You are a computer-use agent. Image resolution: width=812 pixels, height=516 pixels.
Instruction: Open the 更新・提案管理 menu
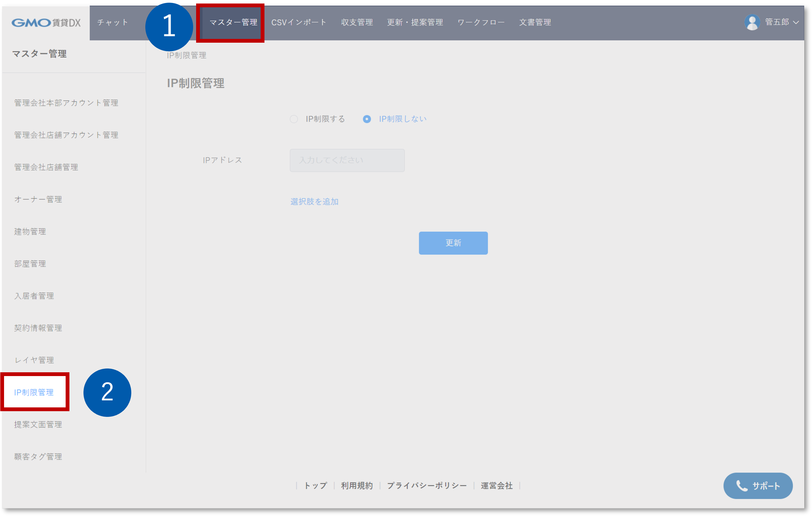click(x=415, y=23)
